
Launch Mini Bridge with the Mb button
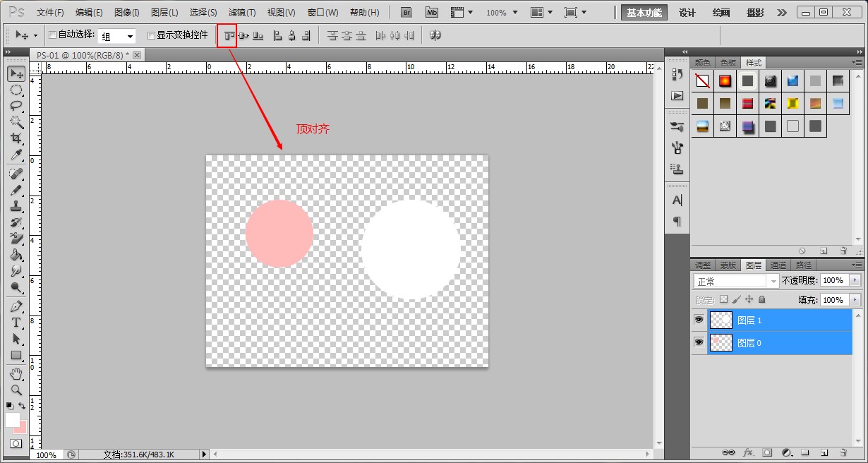[x=432, y=12]
